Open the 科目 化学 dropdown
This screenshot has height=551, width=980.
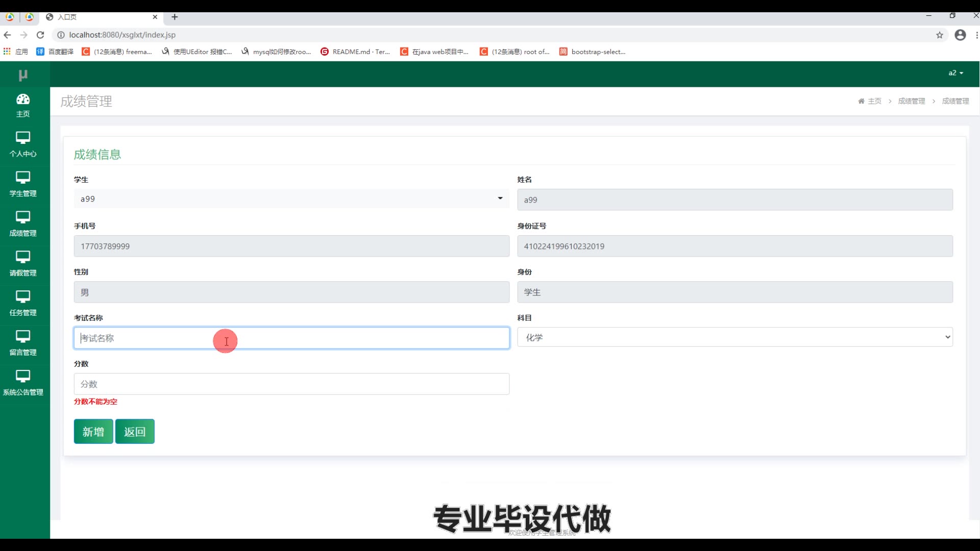tap(735, 337)
